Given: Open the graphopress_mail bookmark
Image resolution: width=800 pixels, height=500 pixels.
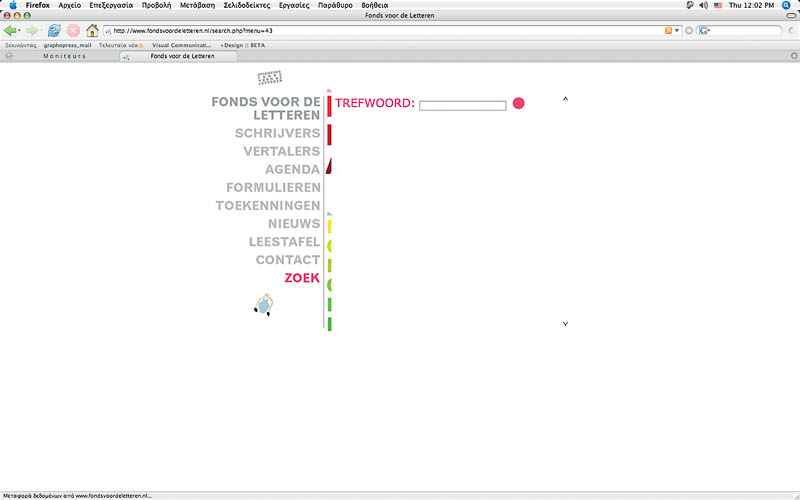Looking at the screenshot, I should click(x=67, y=45).
